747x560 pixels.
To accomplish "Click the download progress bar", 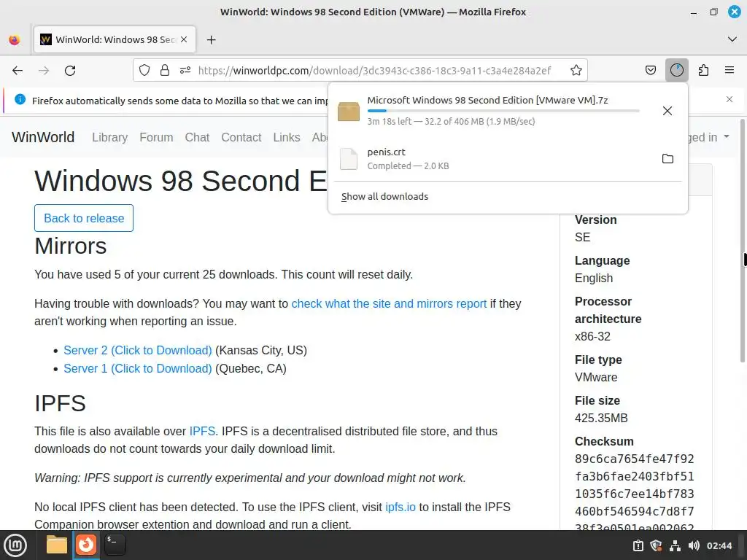I will point(503,111).
